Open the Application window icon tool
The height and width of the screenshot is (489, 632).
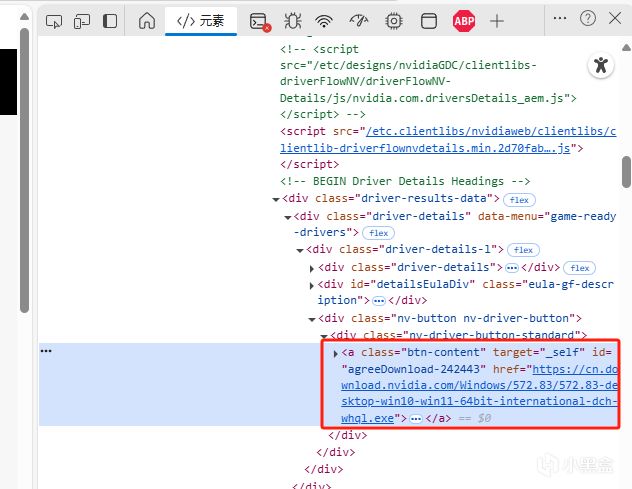coord(428,21)
